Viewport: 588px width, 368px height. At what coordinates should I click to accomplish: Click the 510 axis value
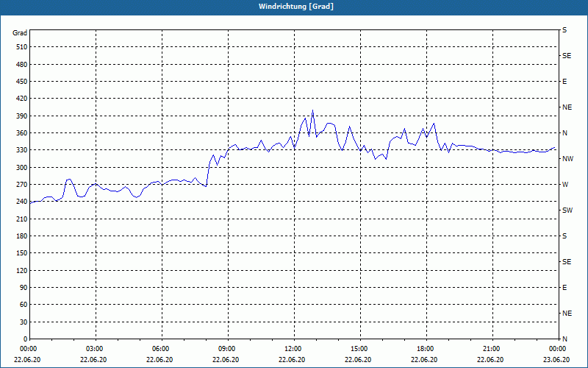pos(22,47)
